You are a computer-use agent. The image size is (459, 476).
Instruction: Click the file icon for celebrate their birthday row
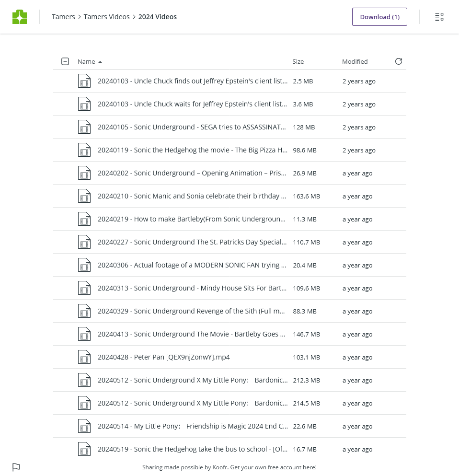[84, 196]
